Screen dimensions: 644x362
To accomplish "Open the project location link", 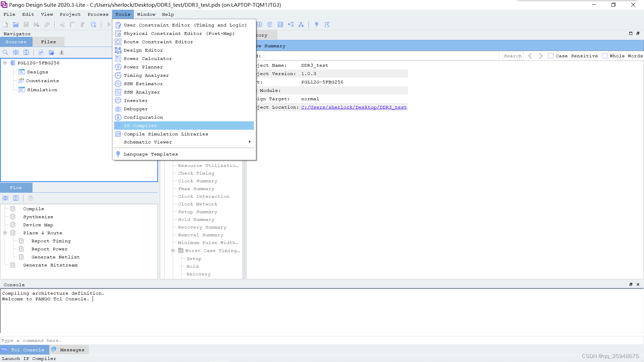I will click(354, 107).
